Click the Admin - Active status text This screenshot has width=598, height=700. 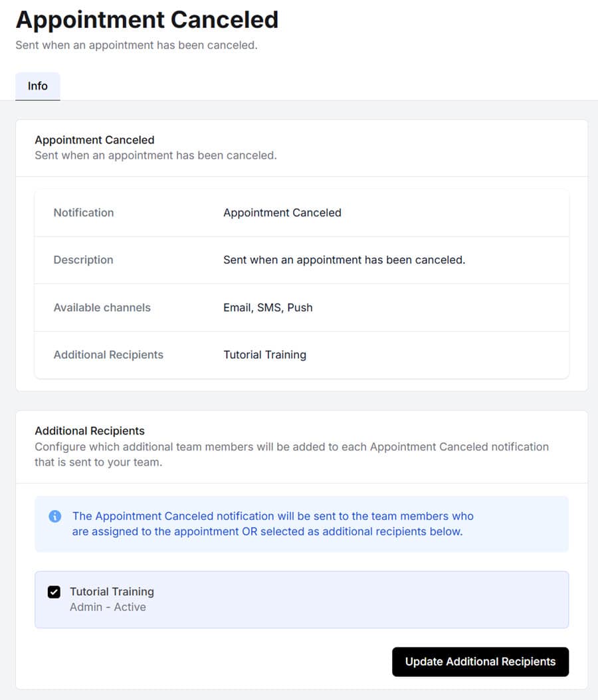click(x=108, y=606)
